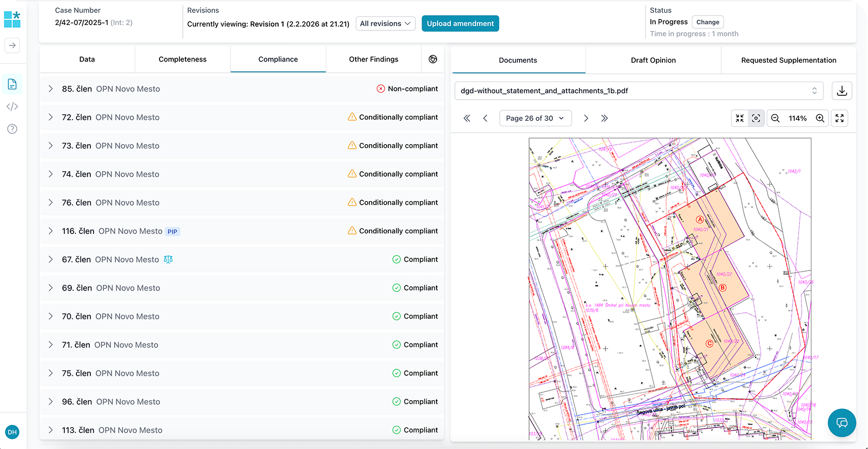Open the chat support bubble
The image size is (868, 449).
(842, 424)
